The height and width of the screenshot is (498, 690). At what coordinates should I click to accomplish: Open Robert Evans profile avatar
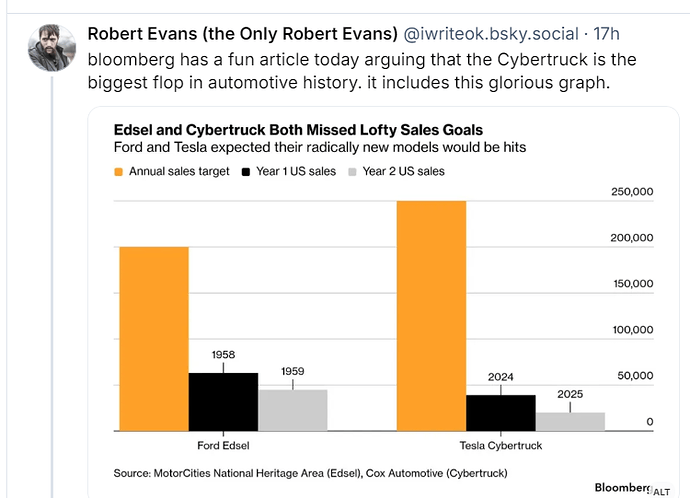(52, 48)
